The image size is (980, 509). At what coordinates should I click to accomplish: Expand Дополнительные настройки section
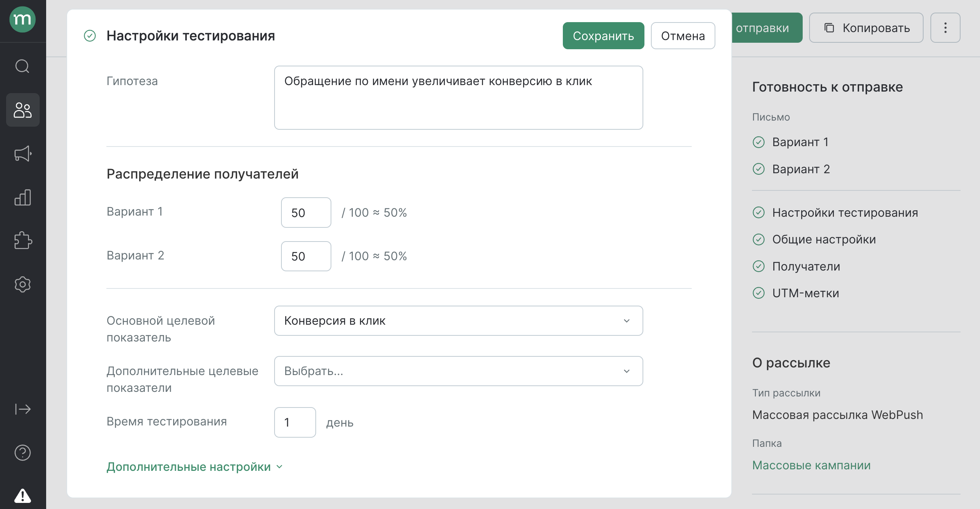(194, 467)
